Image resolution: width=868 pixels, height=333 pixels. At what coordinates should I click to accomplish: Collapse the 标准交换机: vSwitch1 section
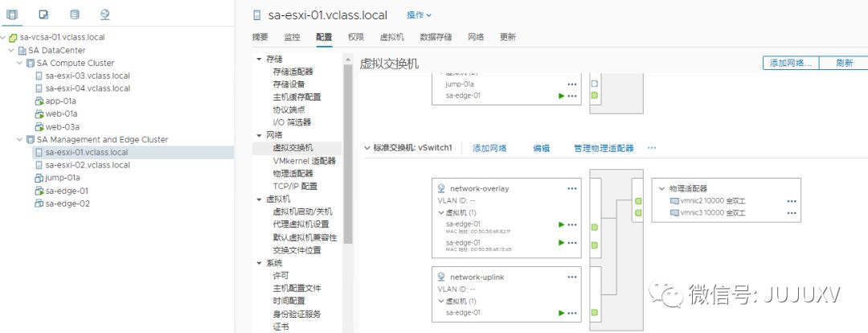tap(367, 148)
